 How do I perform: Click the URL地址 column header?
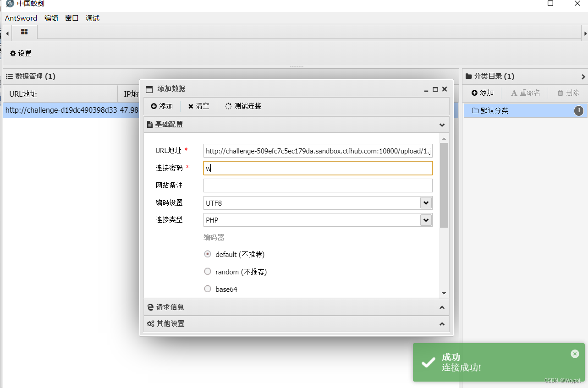(60, 94)
